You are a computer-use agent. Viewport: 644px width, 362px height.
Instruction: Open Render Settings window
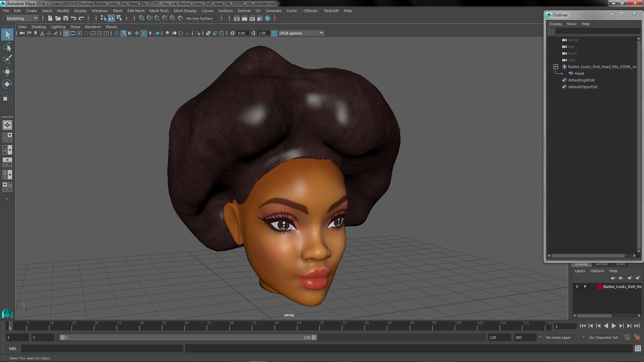tap(260, 18)
